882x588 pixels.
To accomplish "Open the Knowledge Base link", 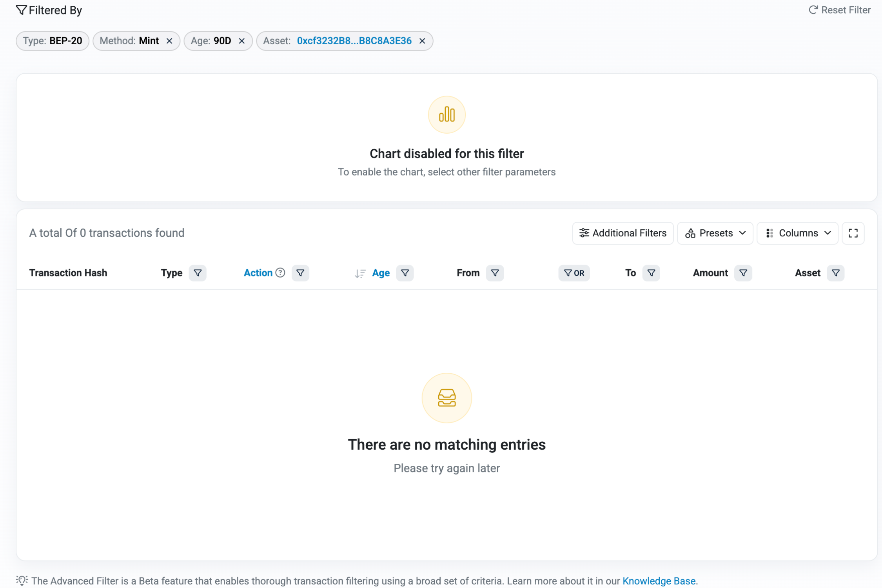I will tap(659, 581).
